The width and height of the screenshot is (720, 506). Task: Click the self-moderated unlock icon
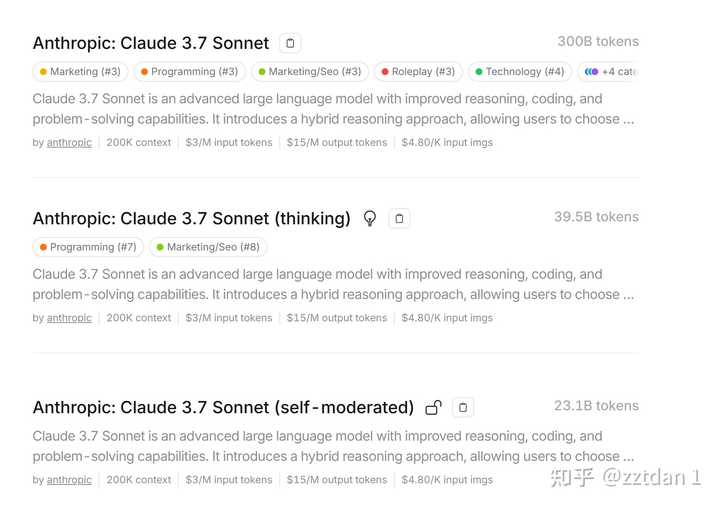[433, 407]
